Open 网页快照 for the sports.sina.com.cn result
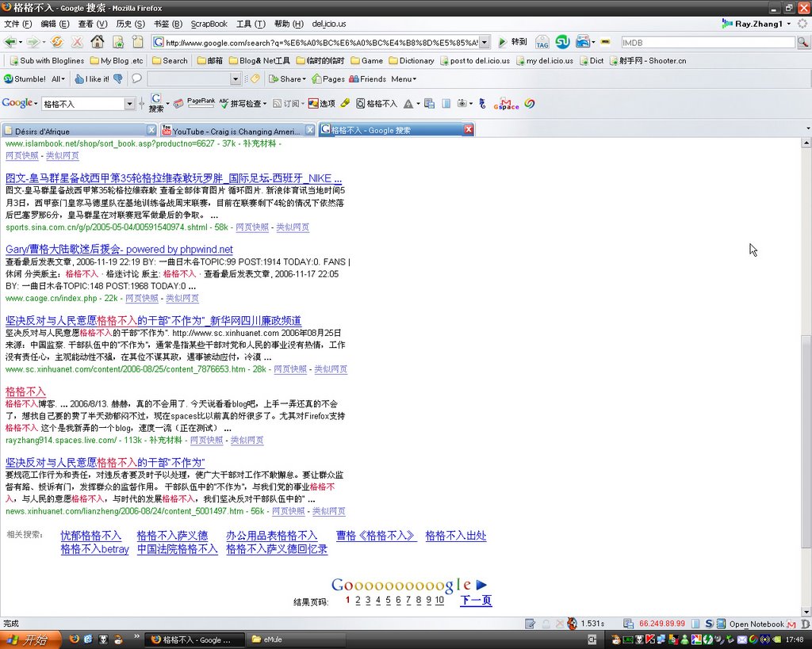Image resolution: width=812 pixels, height=649 pixels. pos(252,227)
